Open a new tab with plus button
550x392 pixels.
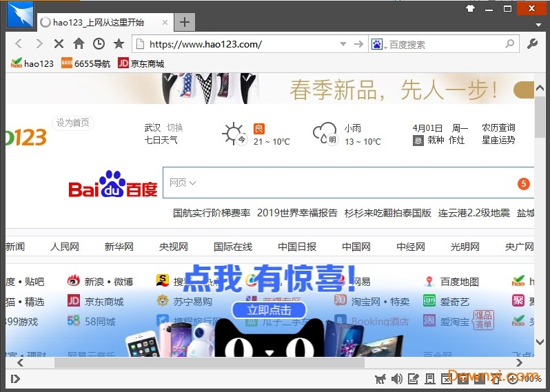coord(184,22)
